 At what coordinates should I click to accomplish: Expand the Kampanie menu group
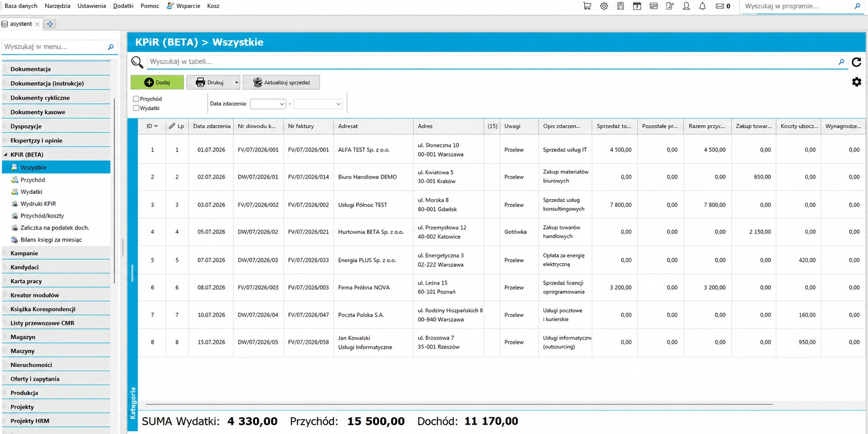coord(6,253)
